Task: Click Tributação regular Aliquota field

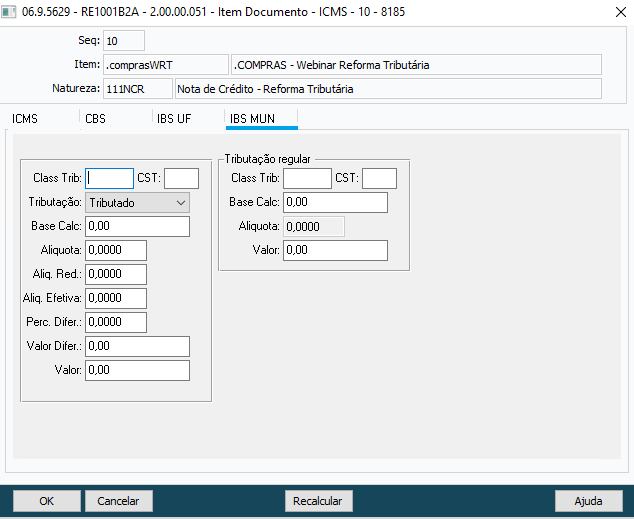Action: click(314, 226)
